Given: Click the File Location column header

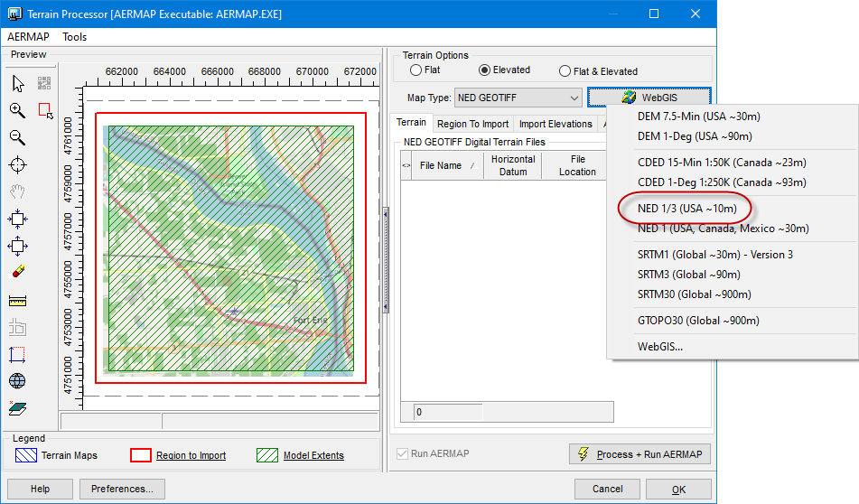Looking at the screenshot, I should click(x=577, y=165).
